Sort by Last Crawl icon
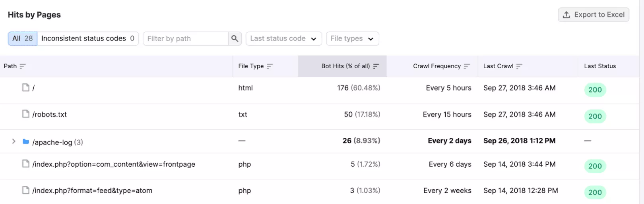Screen dimensions: 644x204 519,66
